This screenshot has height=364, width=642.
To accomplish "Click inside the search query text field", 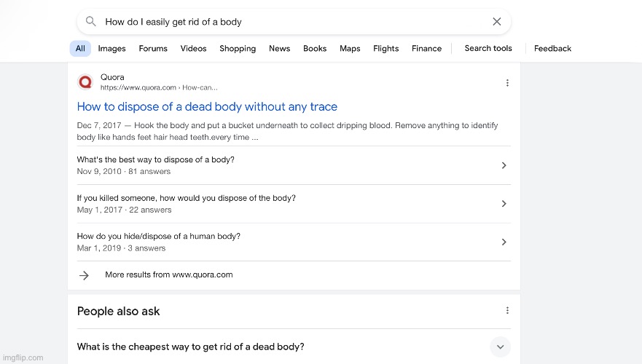I will click(291, 22).
